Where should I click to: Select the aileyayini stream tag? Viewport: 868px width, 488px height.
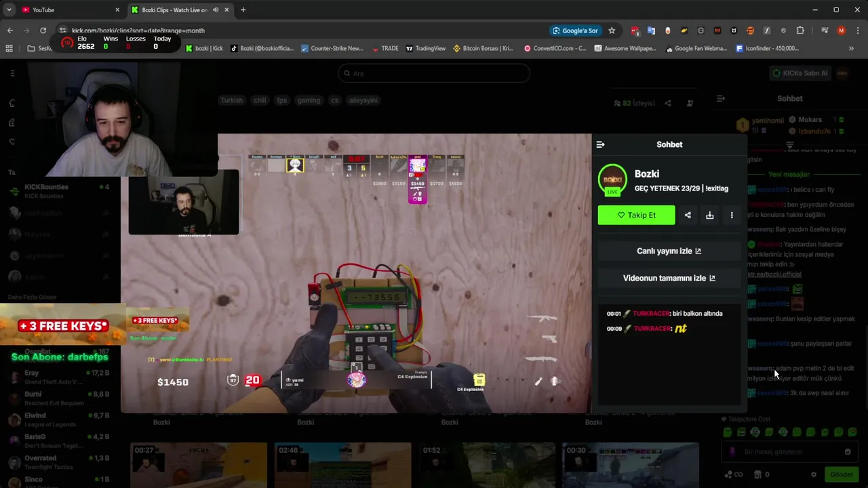coord(363,100)
